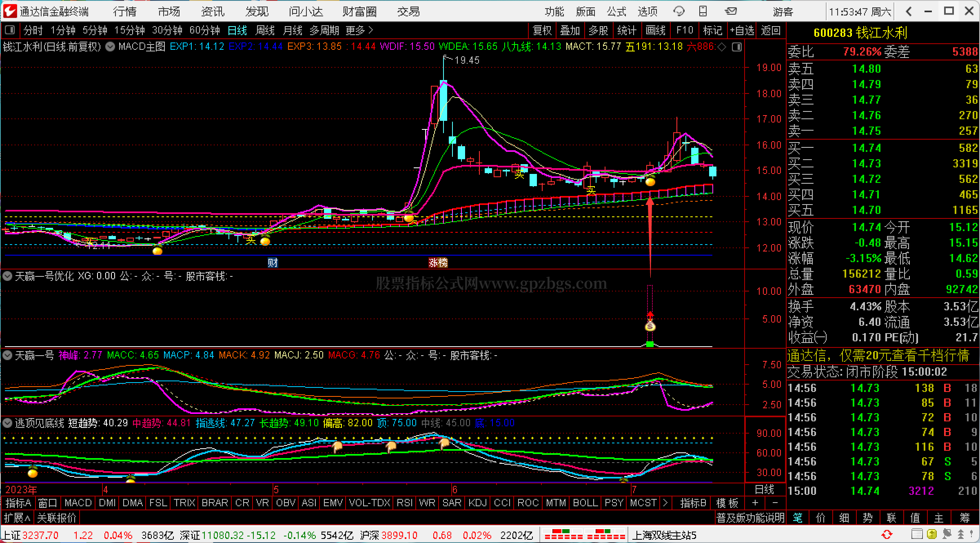Open the 公式 menu
This screenshot has height=543, width=980.
tap(616, 11)
